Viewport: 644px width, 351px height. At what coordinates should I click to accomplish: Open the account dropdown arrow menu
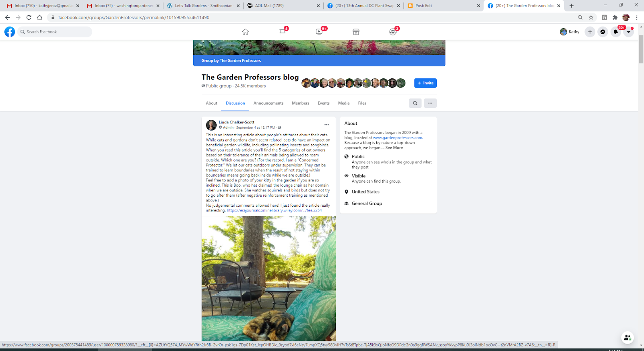pos(628,32)
